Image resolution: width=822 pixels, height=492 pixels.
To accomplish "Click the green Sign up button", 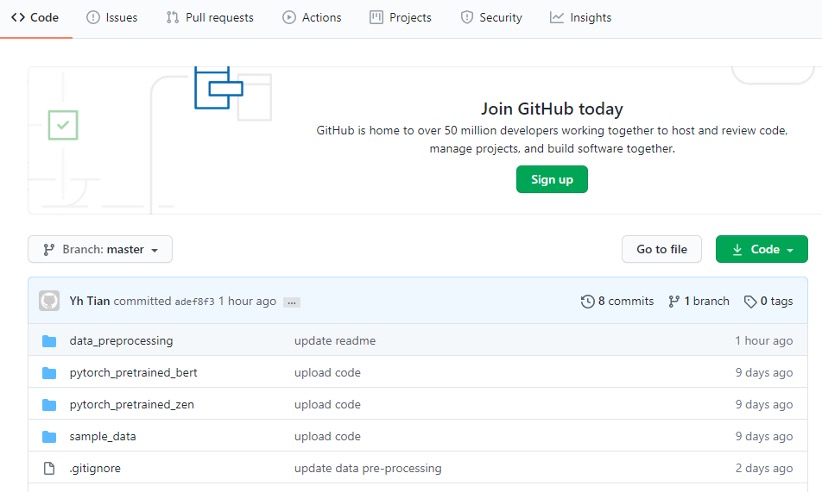I will [x=551, y=179].
